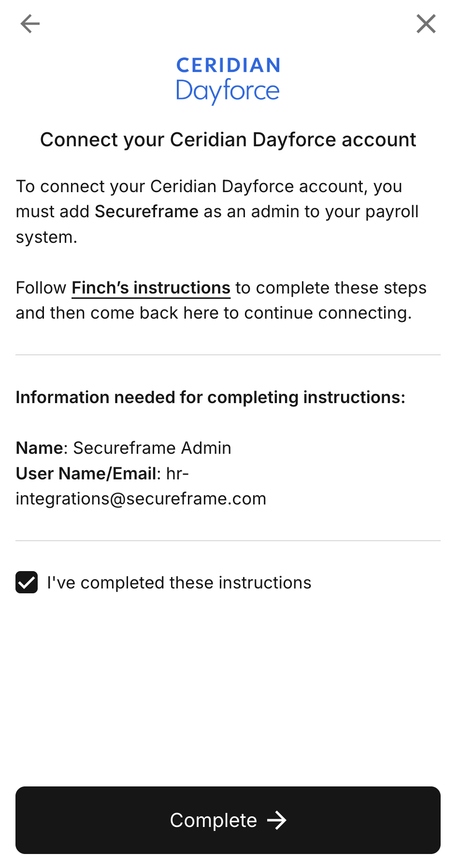
Task: Uncheck the completed instructions checkbox
Action: click(x=27, y=582)
